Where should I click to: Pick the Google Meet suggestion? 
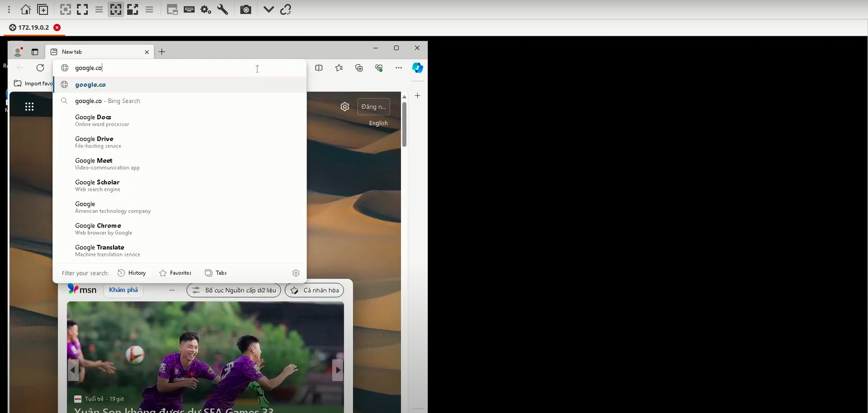[180, 163]
